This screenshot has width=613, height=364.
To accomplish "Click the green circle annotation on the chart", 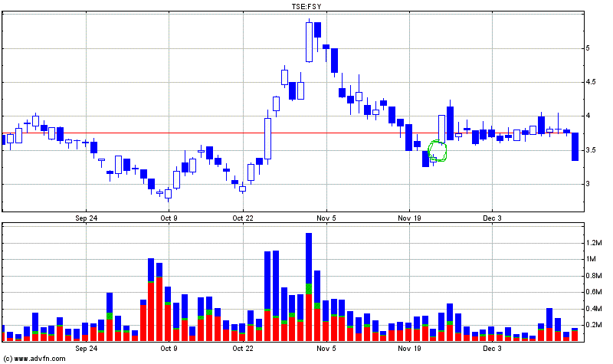I will pos(438,150).
